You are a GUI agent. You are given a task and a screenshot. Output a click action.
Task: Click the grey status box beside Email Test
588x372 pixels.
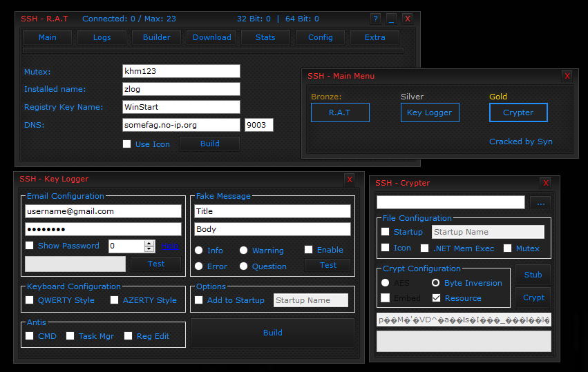coord(75,264)
